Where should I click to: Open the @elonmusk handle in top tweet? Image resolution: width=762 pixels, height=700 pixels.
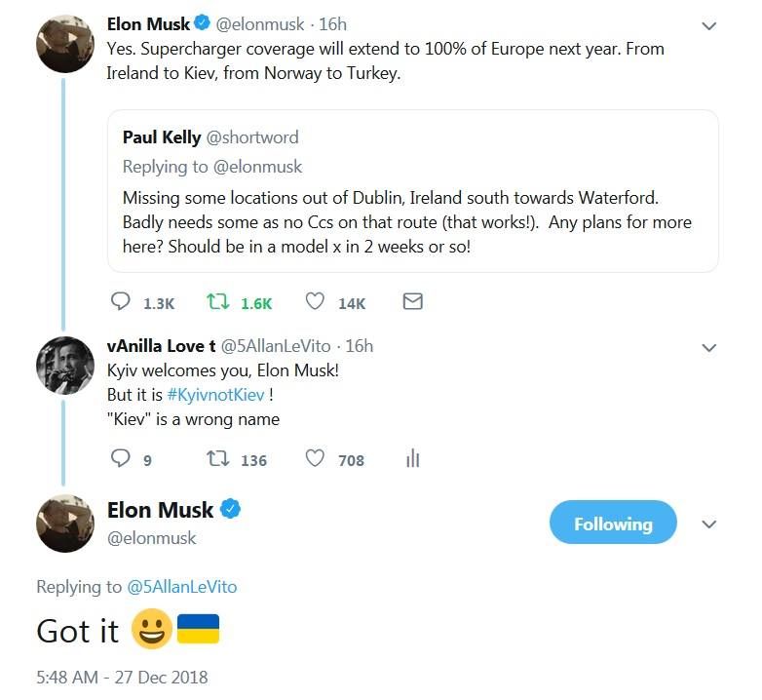coord(260,24)
